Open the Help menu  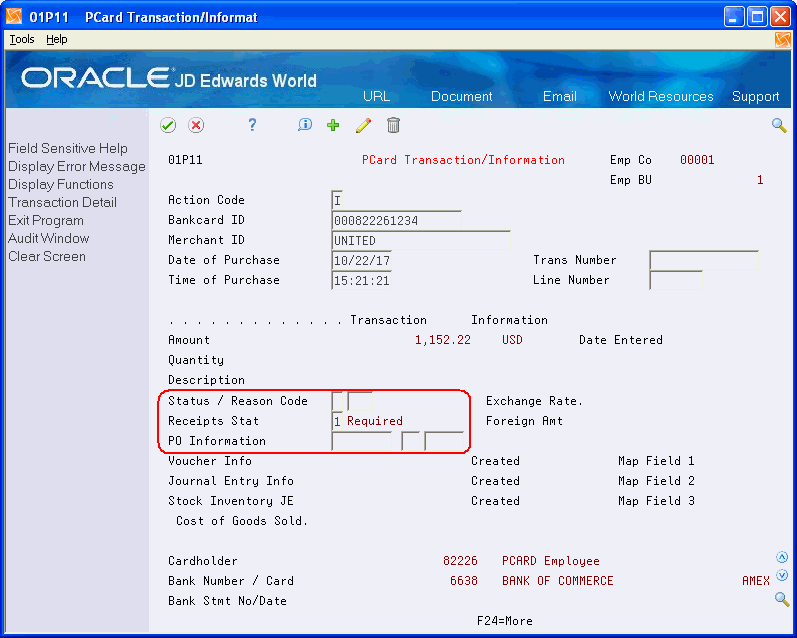[56, 39]
